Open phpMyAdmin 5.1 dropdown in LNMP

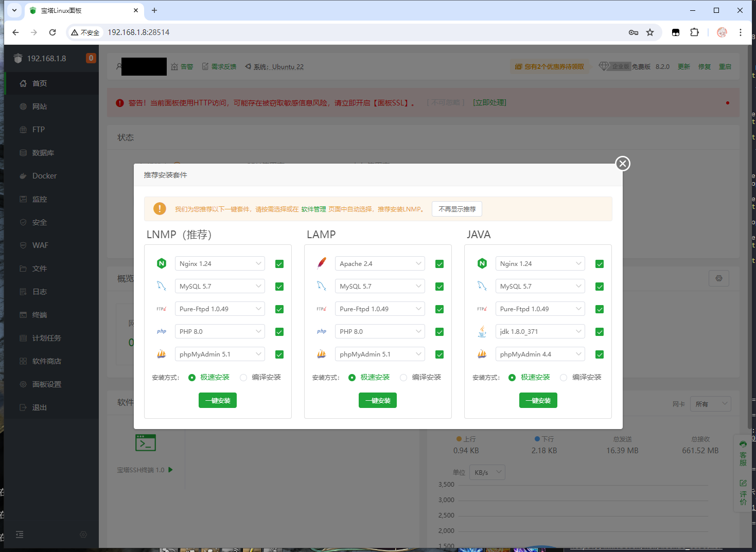220,354
